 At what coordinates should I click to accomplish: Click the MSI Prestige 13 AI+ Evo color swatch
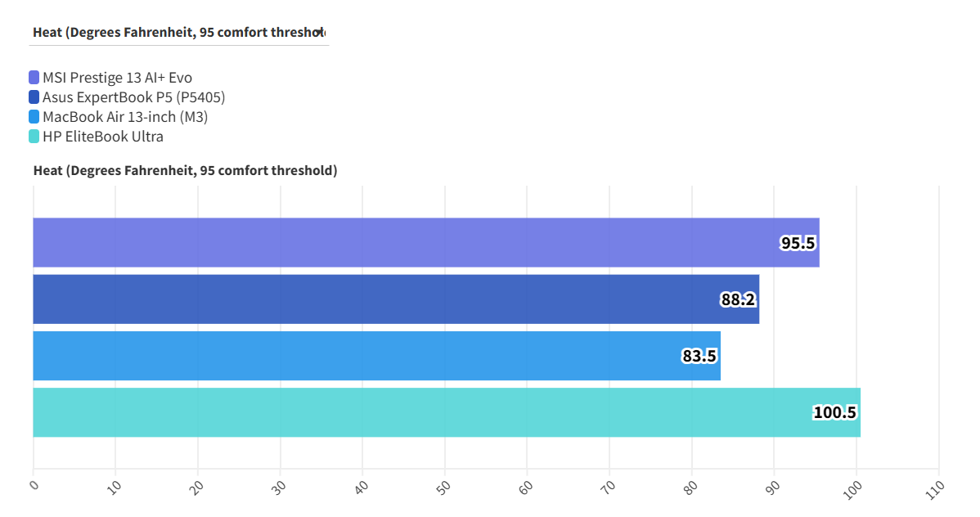point(34,78)
